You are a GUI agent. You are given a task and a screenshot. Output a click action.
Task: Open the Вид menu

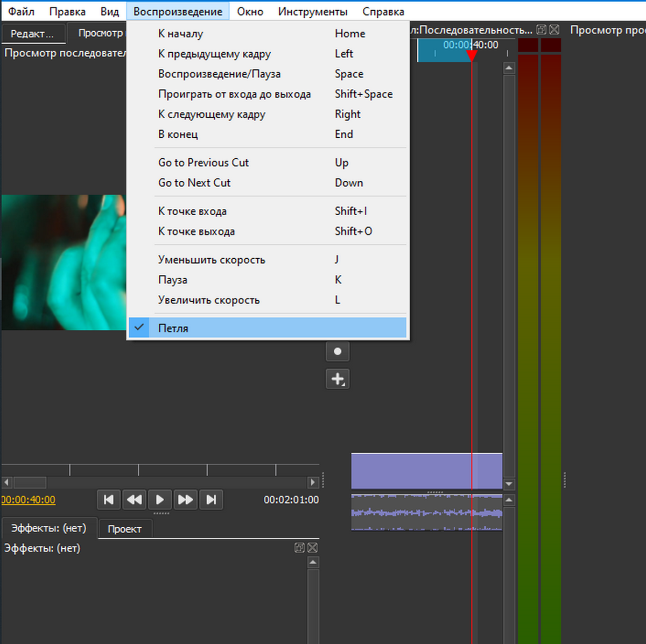(110, 11)
